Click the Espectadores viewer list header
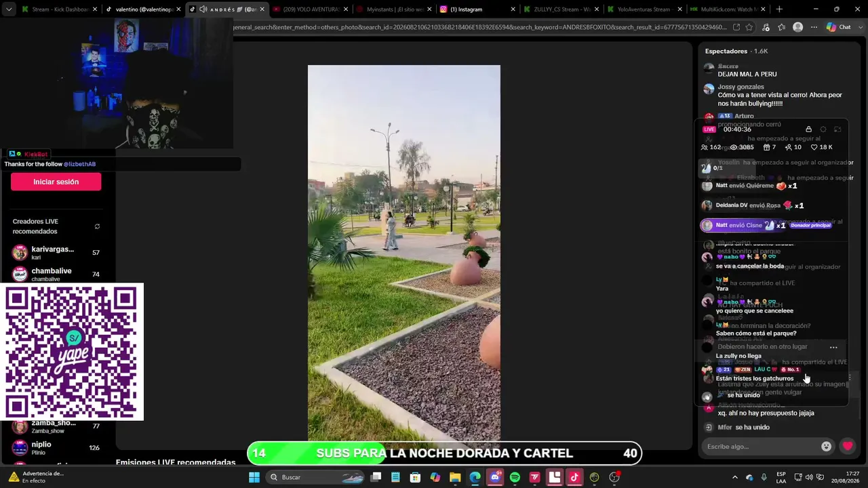The width and height of the screenshot is (868, 488). click(x=736, y=51)
